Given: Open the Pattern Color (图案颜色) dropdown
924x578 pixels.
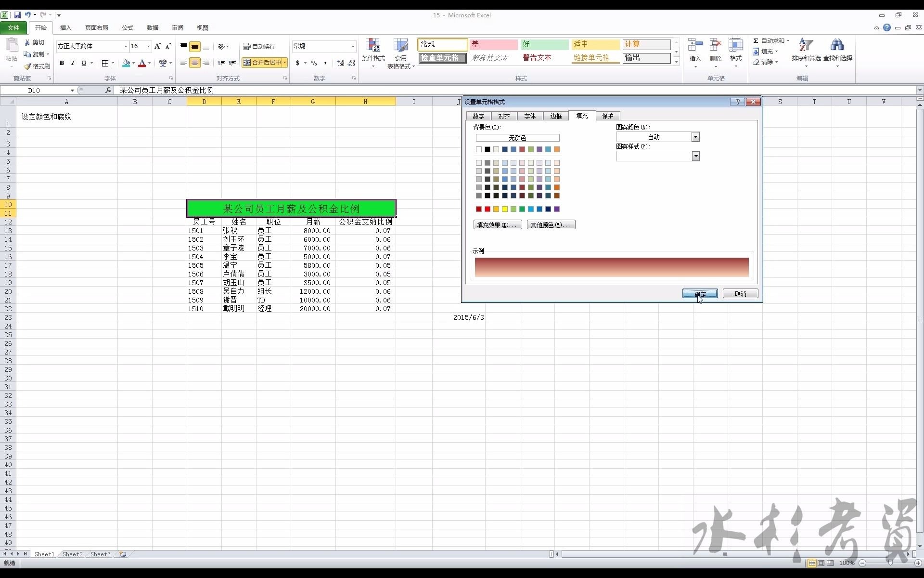Looking at the screenshot, I should coord(695,137).
